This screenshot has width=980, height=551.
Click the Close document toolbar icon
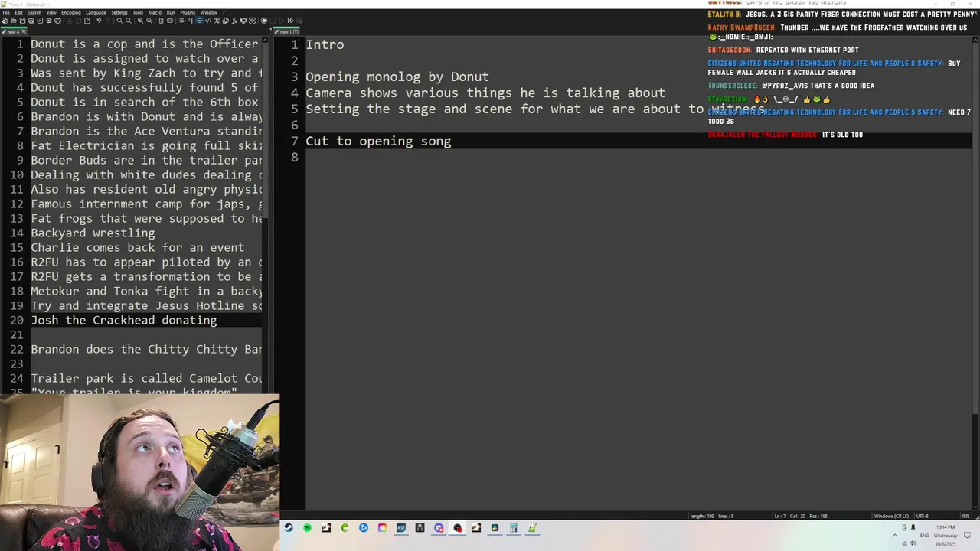40,21
